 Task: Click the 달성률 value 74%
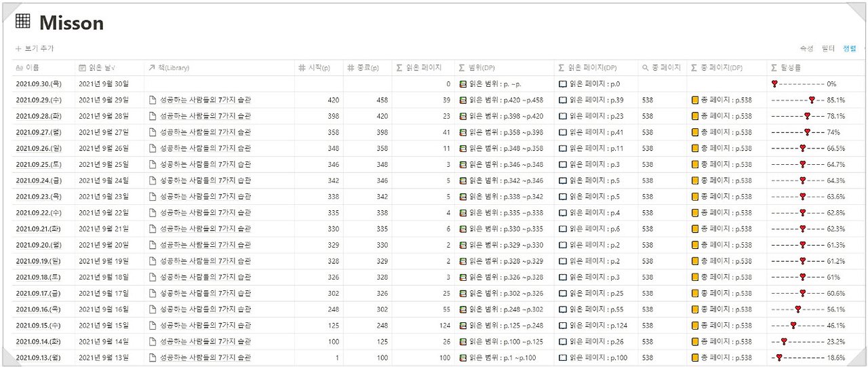click(833, 132)
